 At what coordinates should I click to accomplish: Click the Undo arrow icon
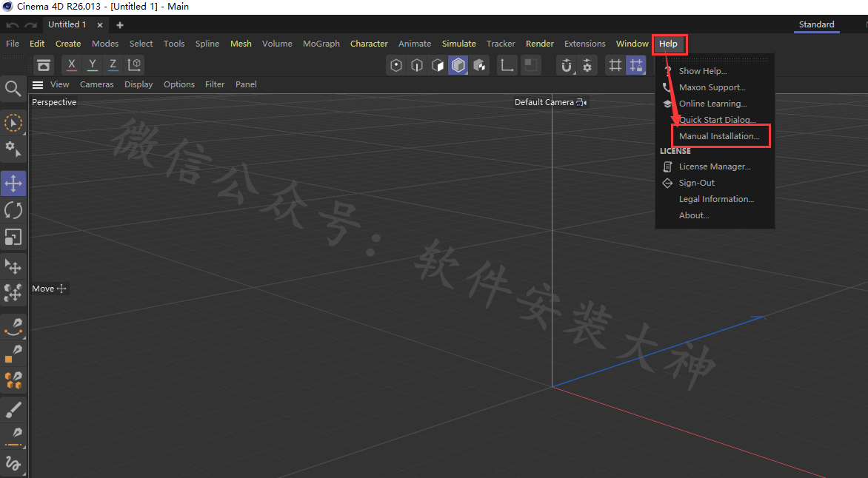[12, 25]
